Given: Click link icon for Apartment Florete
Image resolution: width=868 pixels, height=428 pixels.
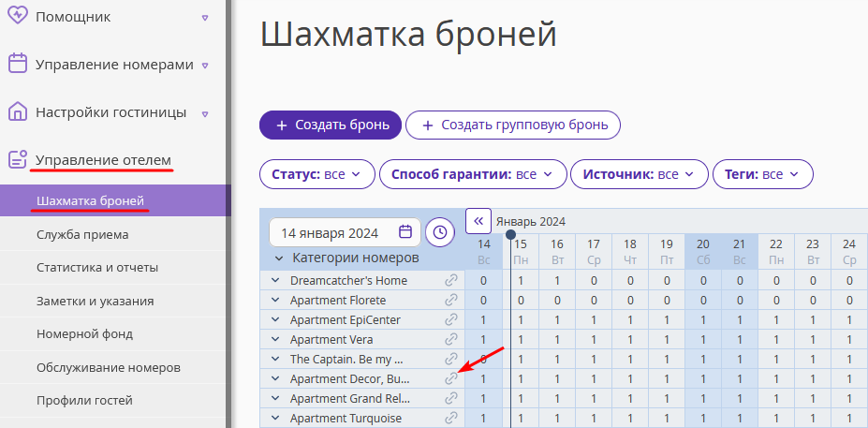Looking at the screenshot, I should [451, 300].
